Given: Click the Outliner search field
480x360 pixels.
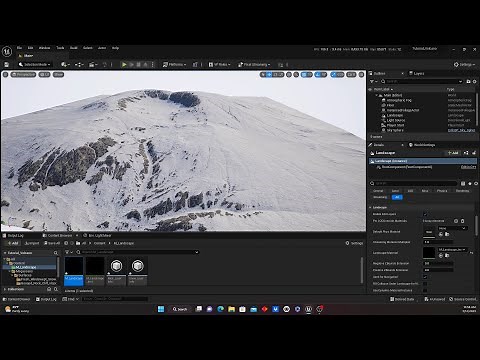Looking at the screenshot, I should coord(422,81).
